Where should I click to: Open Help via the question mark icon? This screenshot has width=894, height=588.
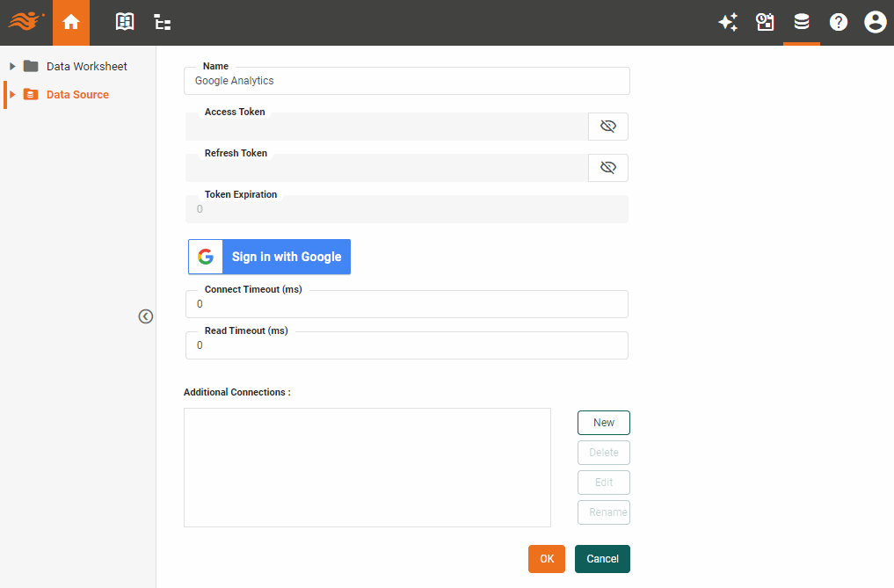click(839, 22)
